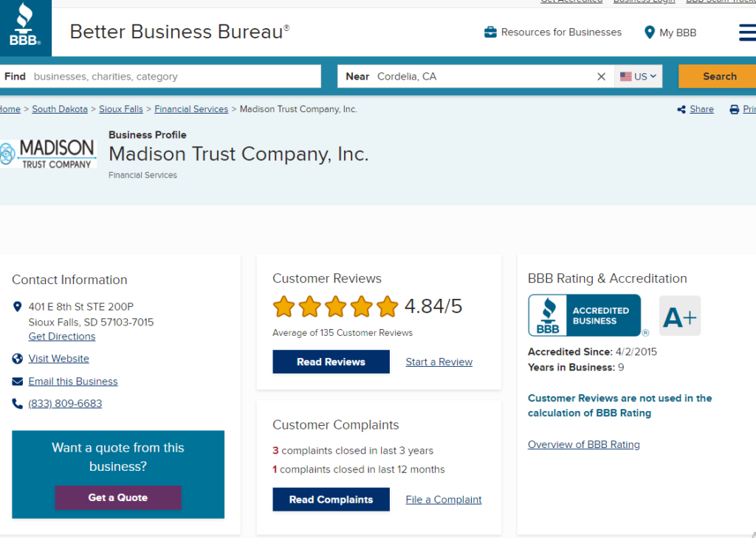756x538 pixels.
Task: Click the Madison Trust Company logo
Action: click(x=48, y=154)
